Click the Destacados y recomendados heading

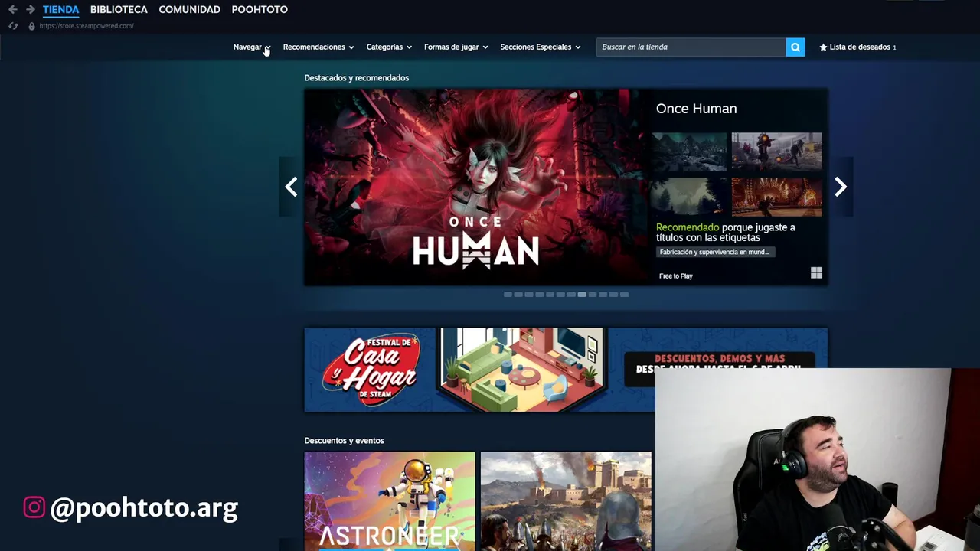(x=356, y=78)
